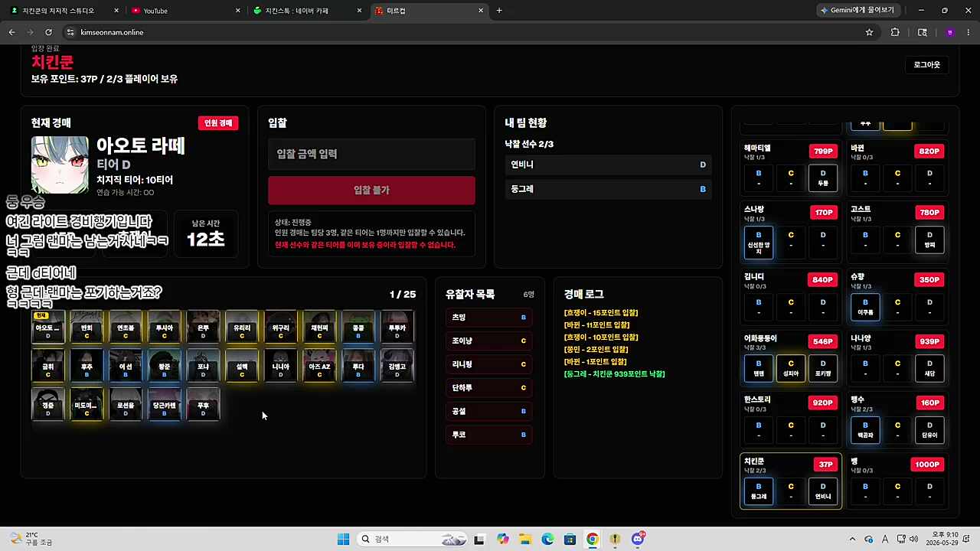Click 조이냥 in 유찰자 목록
Viewport: 980px width, 551px height.
pyautogui.click(x=488, y=341)
